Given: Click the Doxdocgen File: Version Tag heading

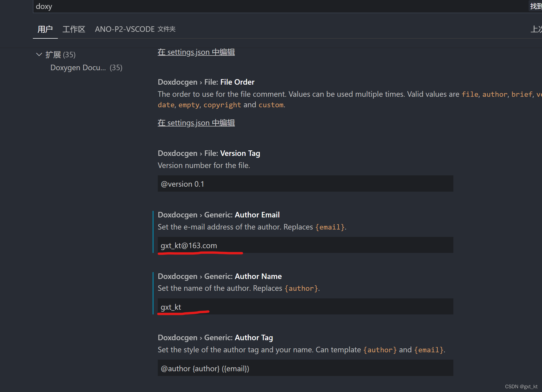Looking at the screenshot, I should coord(209,153).
